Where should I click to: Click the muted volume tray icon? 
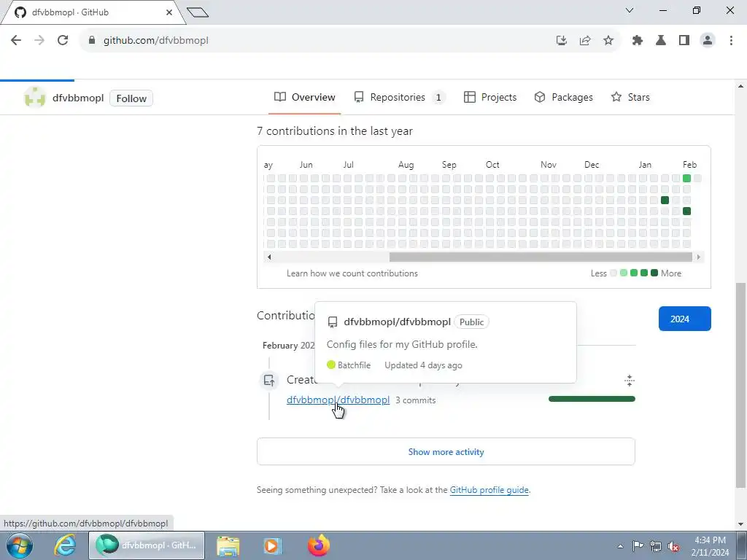[673, 546]
